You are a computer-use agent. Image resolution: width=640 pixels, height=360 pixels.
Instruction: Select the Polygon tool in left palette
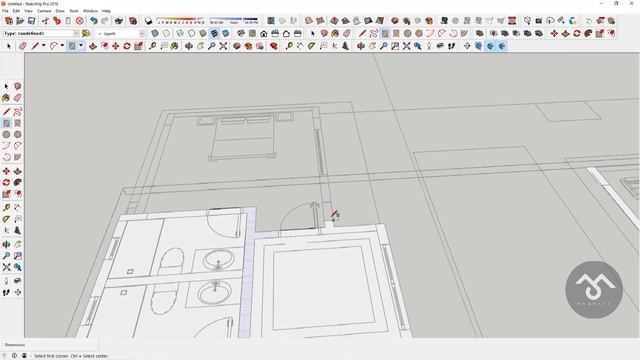pos(18,134)
